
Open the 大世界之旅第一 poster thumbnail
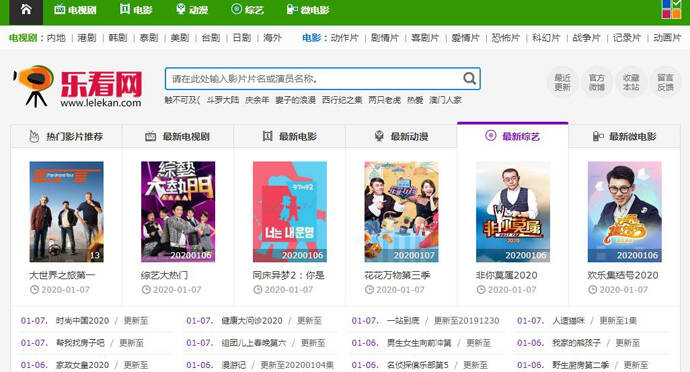pyautogui.click(x=66, y=212)
